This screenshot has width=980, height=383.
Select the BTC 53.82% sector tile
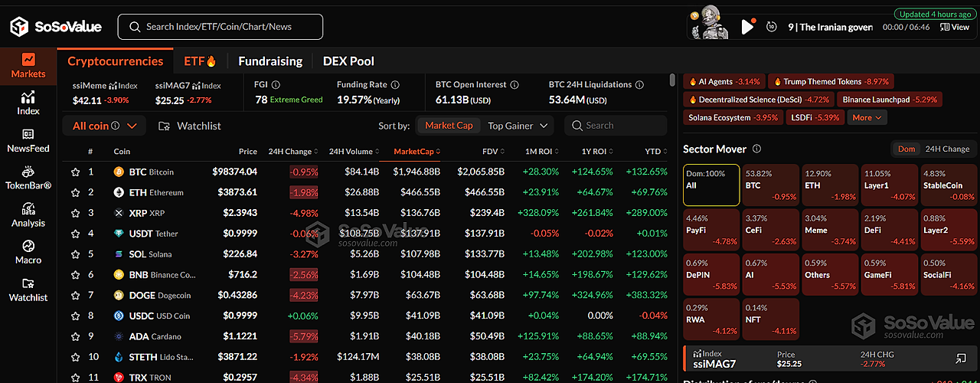click(771, 185)
